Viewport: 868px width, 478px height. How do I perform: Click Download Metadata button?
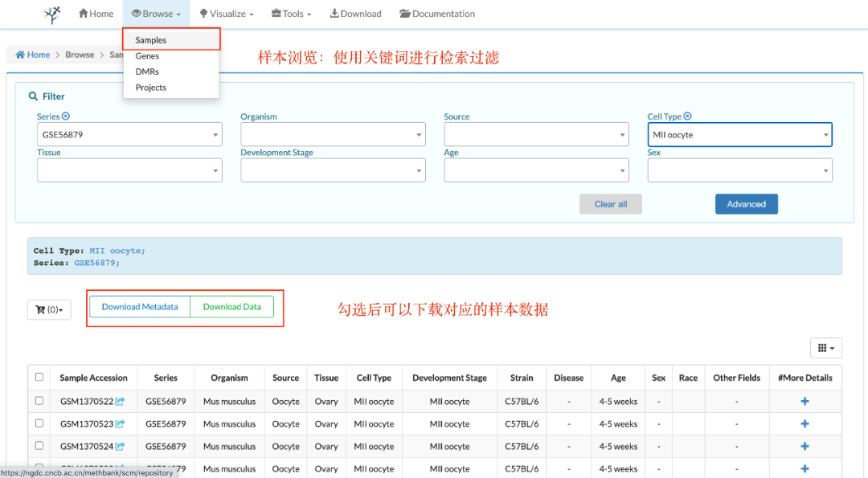pos(140,307)
